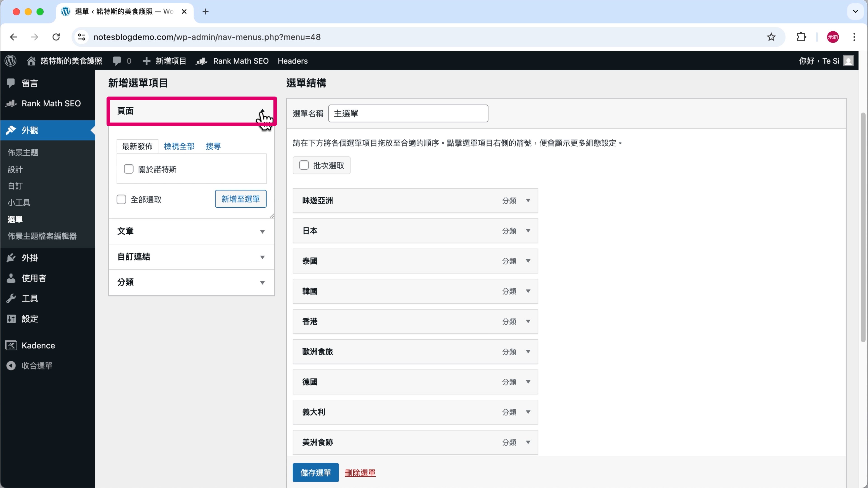
Task: Click the WordPress logo in admin bar
Action: coord(10,61)
